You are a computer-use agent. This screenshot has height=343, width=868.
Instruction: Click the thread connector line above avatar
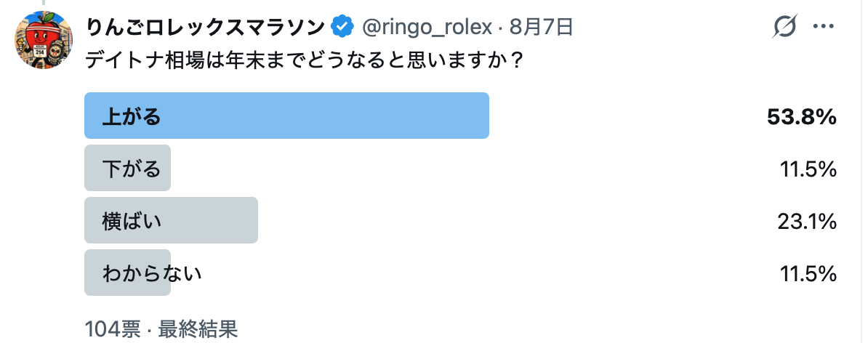pos(44,2)
